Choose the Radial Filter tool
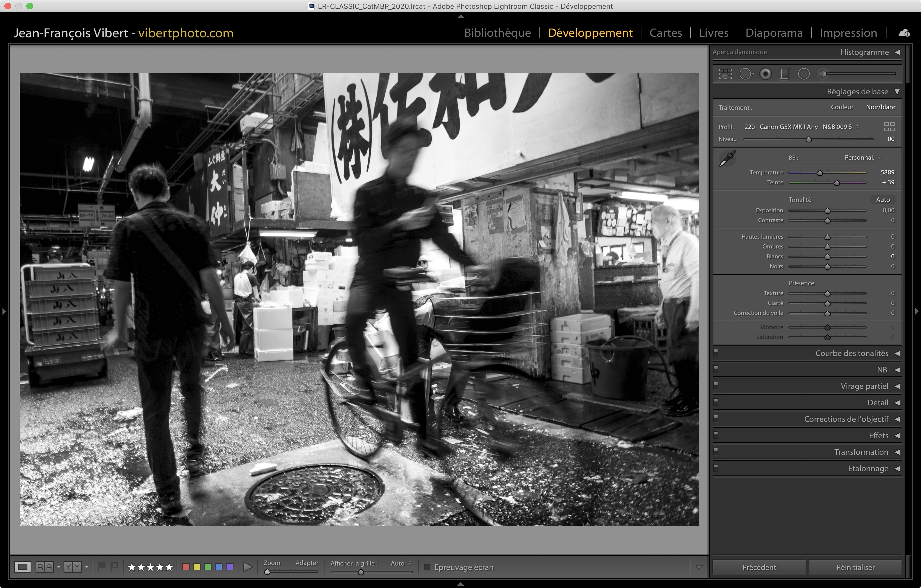921x588 pixels. 804,74
